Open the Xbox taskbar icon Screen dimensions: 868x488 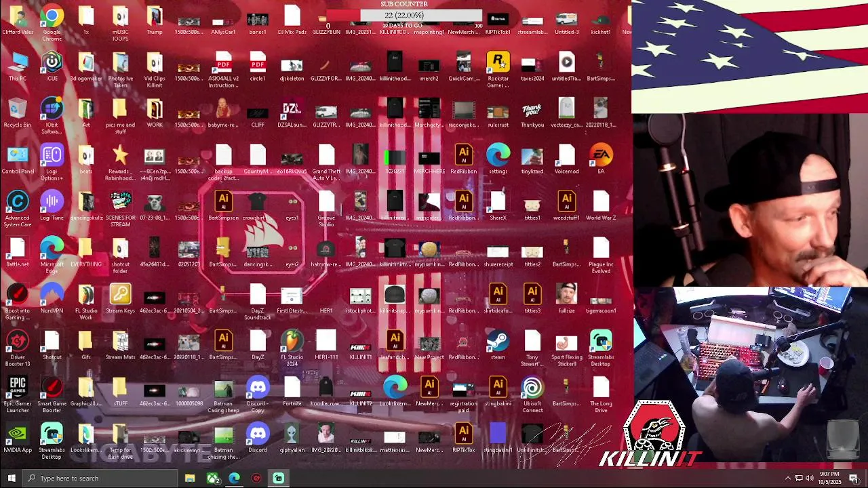point(212,479)
